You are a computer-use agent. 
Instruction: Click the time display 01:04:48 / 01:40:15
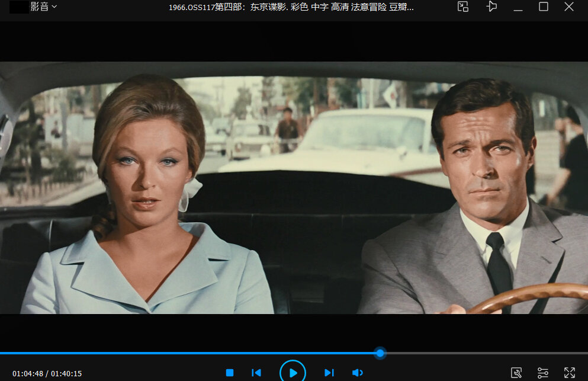47,373
